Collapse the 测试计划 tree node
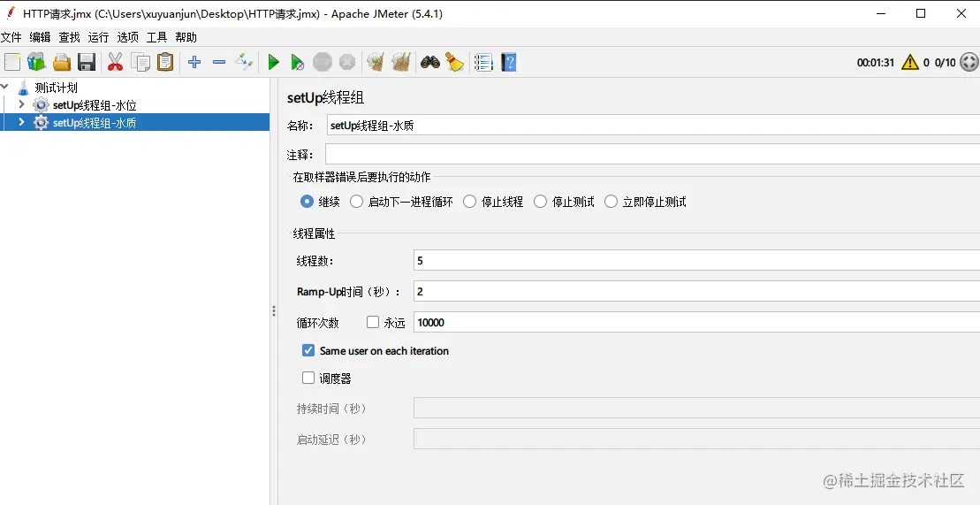The width and height of the screenshot is (980, 505). point(5,87)
